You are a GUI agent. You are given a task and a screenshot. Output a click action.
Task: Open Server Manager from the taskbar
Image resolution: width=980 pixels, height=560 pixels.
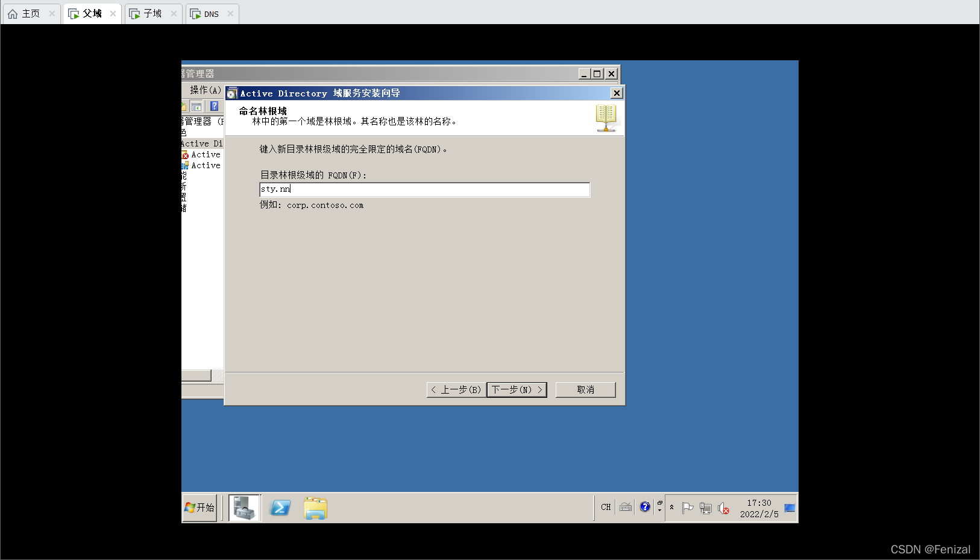(245, 508)
